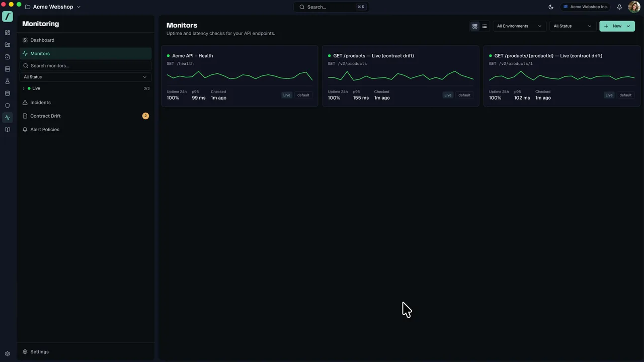Open the file import icon in left rail
This screenshot has height=362, width=644.
8,57
